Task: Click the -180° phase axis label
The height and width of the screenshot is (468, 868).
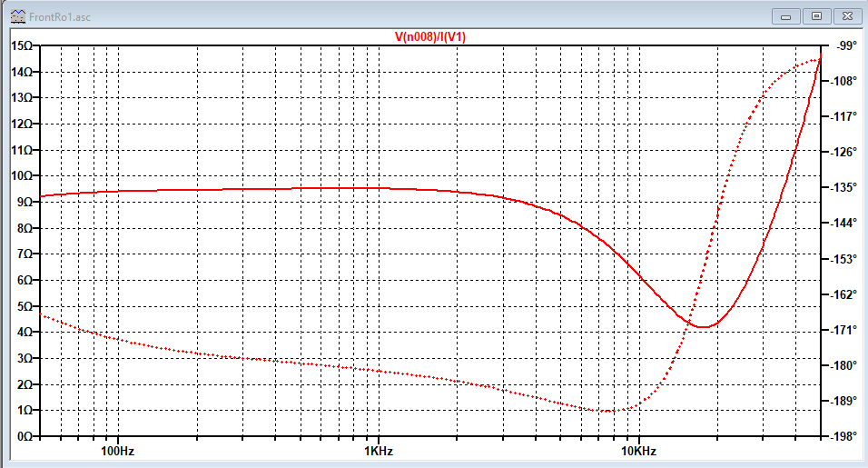Action: coord(844,365)
